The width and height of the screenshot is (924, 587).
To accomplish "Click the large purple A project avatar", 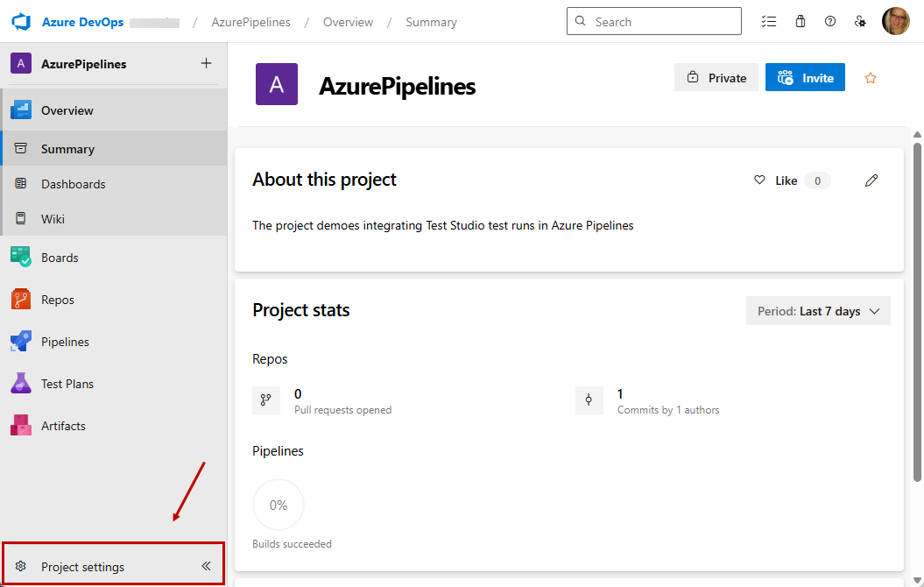I will [277, 84].
